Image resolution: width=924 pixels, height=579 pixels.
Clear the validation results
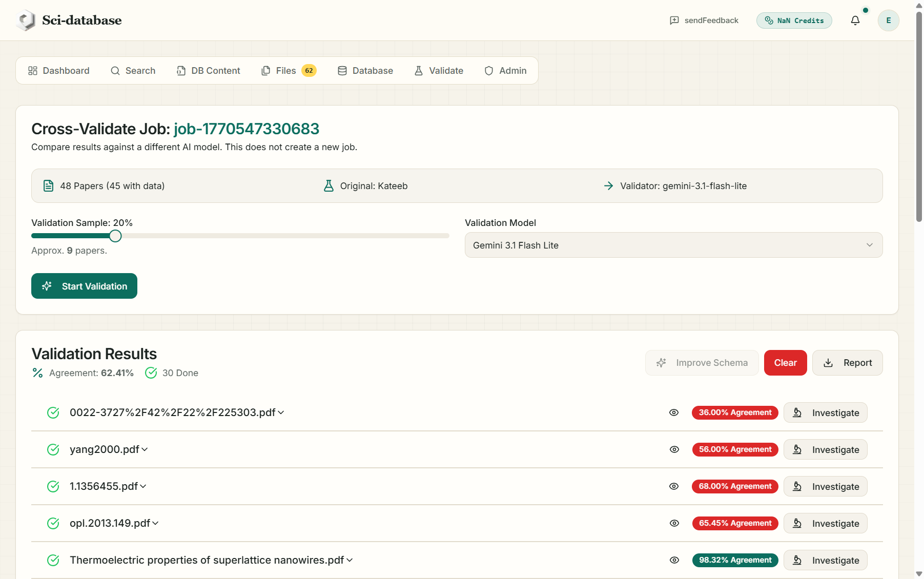[785, 363]
